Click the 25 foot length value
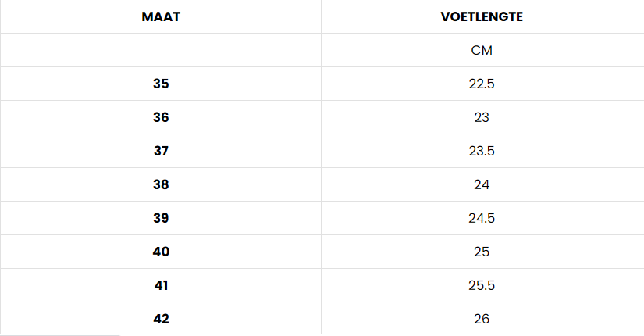 [x=482, y=252]
